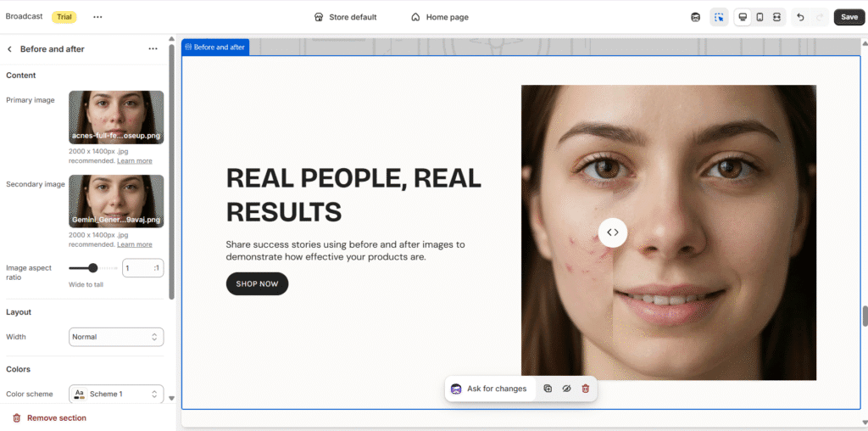
Task: Open more options next to Broadcast Trial
Action: (x=98, y=17)
